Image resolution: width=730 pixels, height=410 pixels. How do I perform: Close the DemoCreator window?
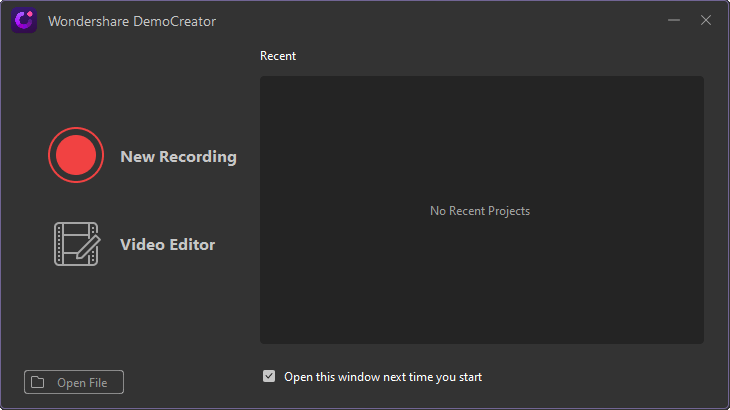click(706, 20)
